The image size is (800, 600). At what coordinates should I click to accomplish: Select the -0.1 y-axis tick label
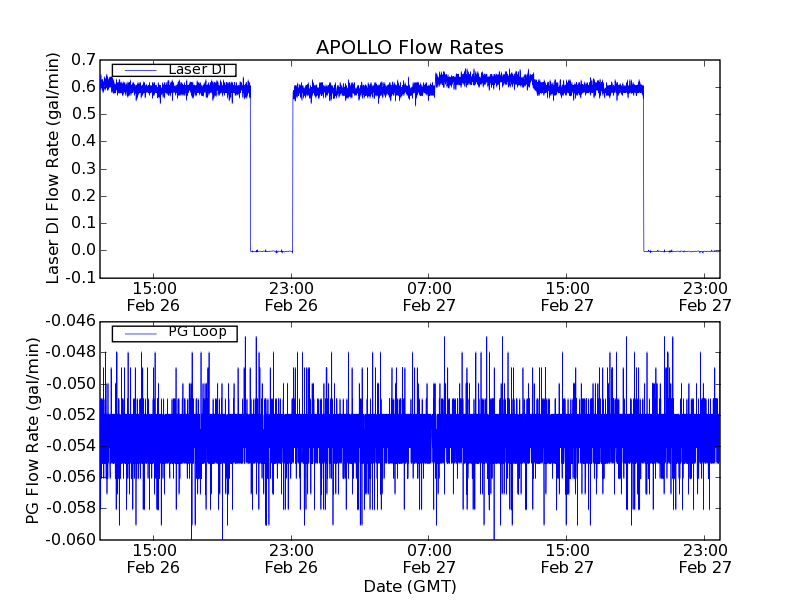click(80, 278)
